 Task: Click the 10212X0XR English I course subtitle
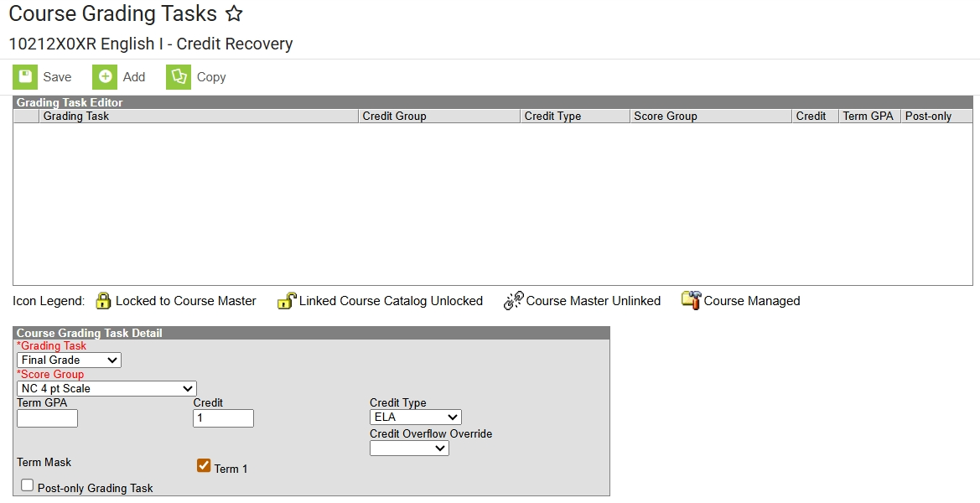click(x=151, y=44)
